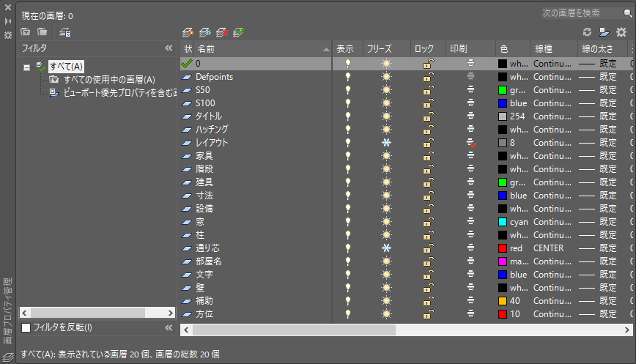This screenshot has width=636, height=364.
Task: Click the 次の画層を検索 search field
Action: click(582, 13)
